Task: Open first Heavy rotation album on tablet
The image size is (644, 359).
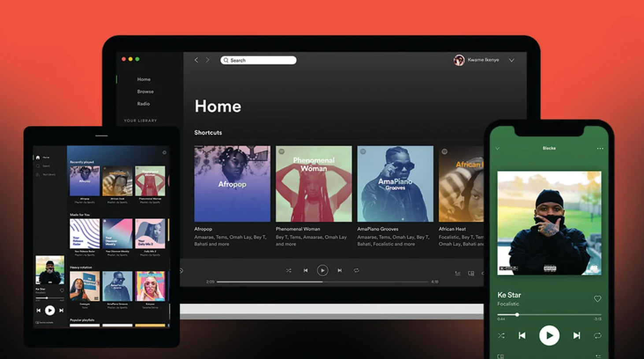Action: (85, 286)
